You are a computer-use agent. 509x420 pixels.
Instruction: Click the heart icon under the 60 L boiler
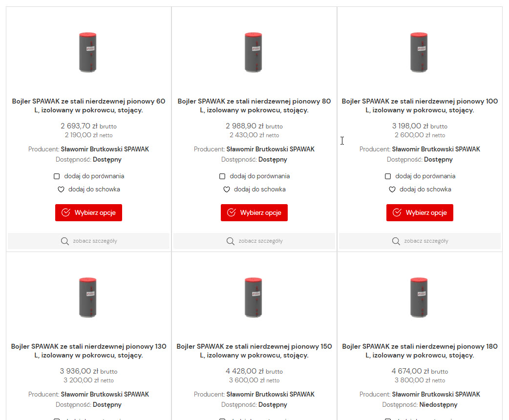pos(61,189)
